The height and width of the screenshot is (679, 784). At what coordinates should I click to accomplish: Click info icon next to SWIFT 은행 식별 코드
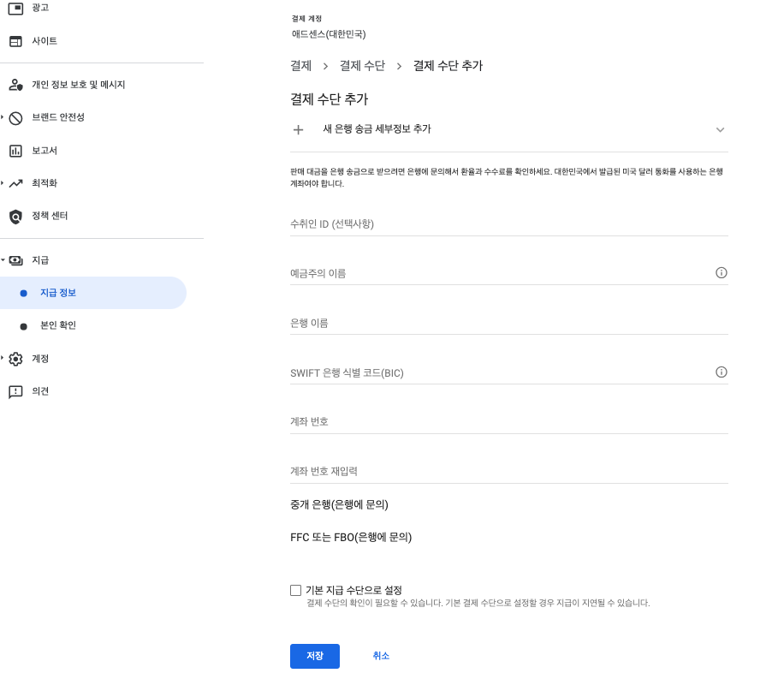pyautogui.click(x=722, y=372)
